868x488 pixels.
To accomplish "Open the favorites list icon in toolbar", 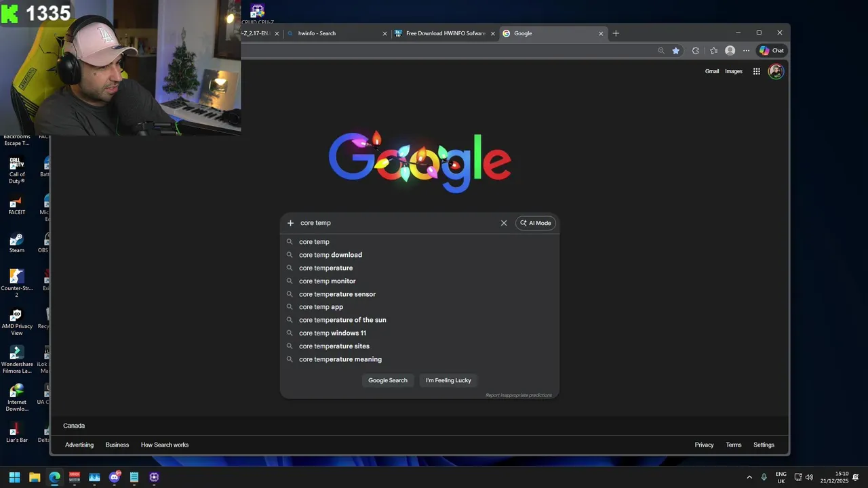I will (x=713, y=50).
